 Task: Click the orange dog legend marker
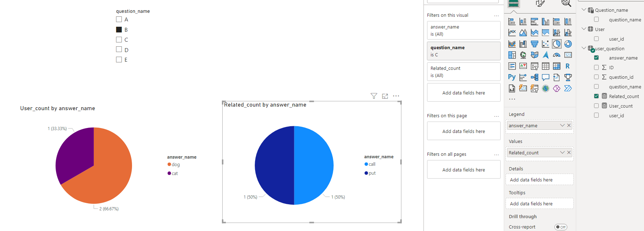coord(169,164)
